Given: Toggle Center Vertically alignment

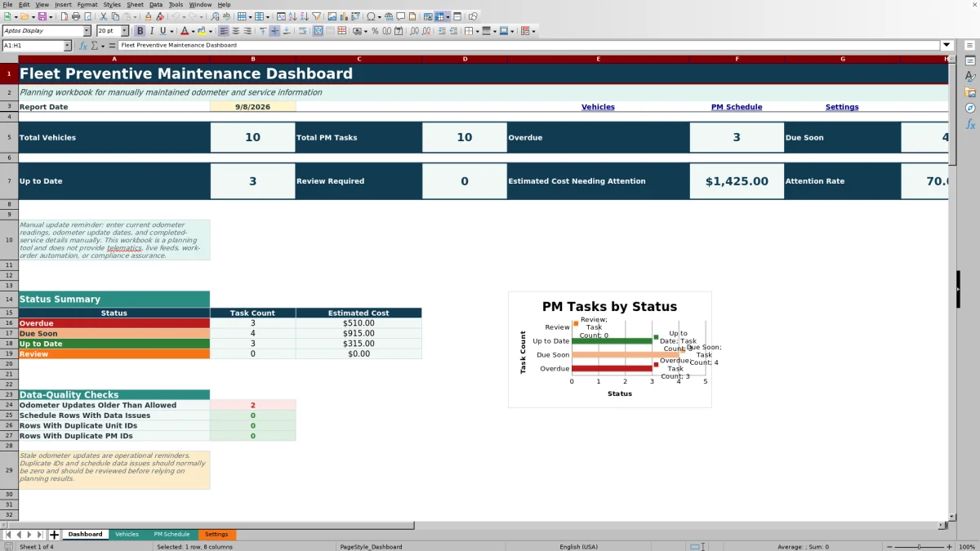Looking at the screenshot, I should click(x=274, y=31).
